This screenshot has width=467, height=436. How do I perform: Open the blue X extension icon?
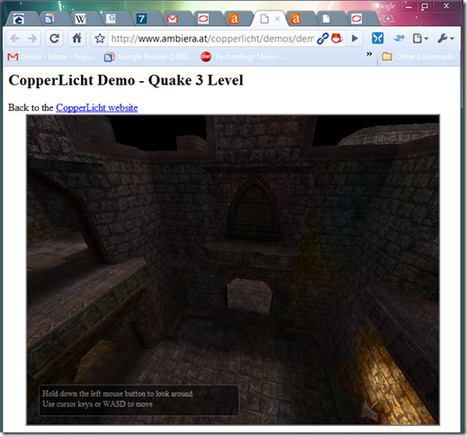tap(378, 39)
